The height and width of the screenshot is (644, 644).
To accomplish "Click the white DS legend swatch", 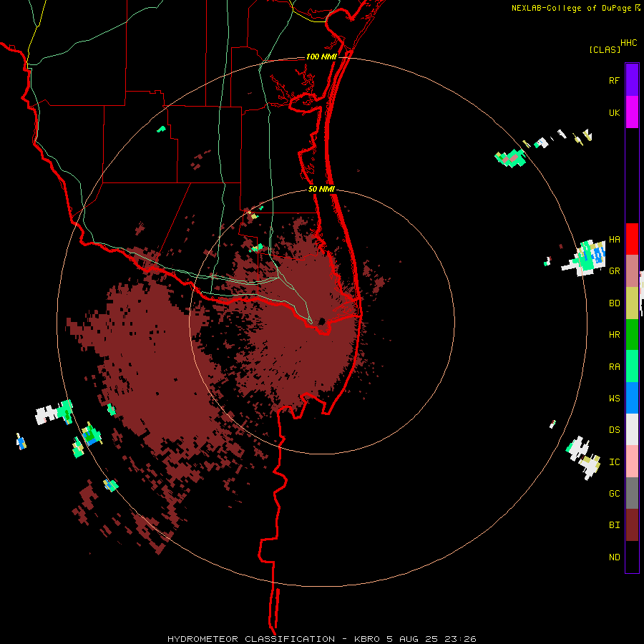I will point(632,429).
